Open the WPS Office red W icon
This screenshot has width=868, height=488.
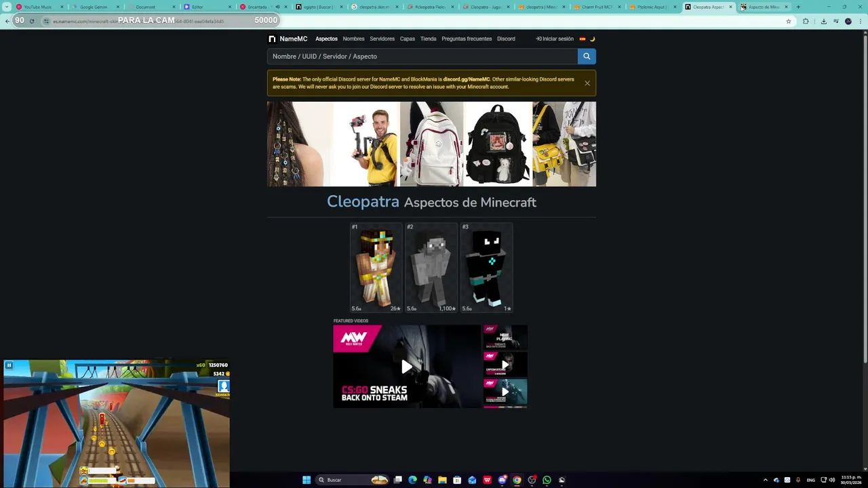[x=487, y=480]
